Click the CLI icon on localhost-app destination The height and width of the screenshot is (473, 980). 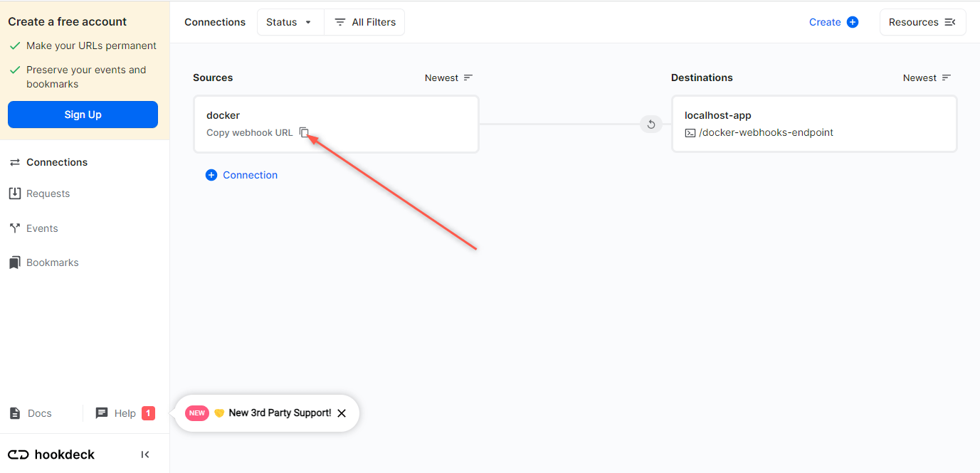tap(688, 132)
